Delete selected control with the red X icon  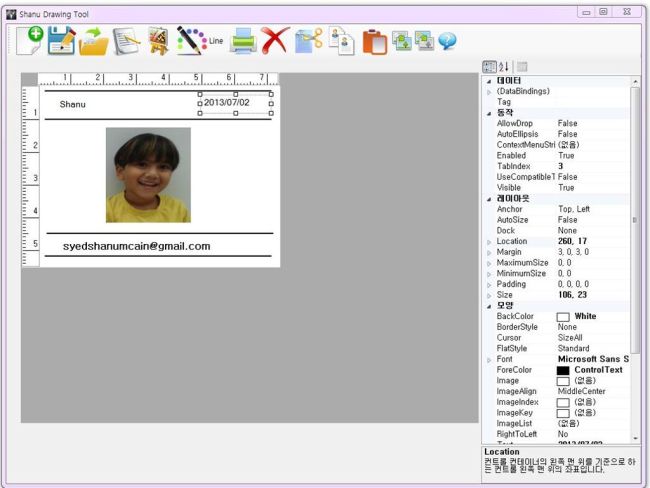point(275,40)
